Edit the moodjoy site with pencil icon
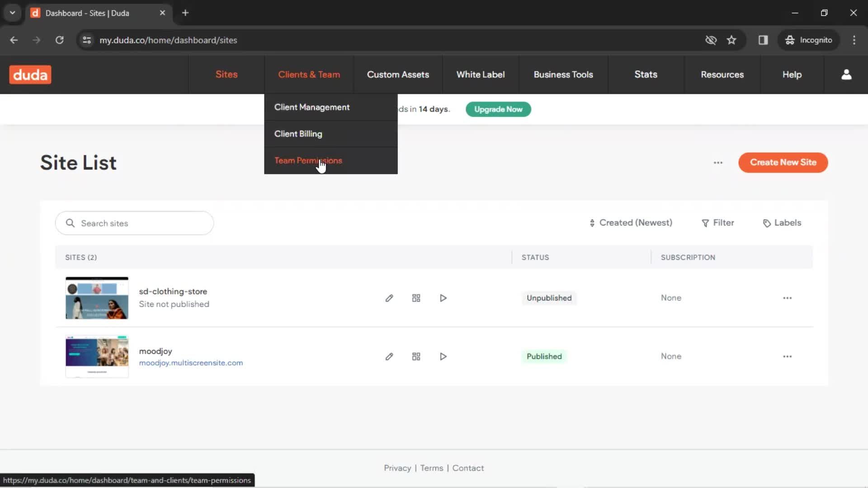 (389, 357)
